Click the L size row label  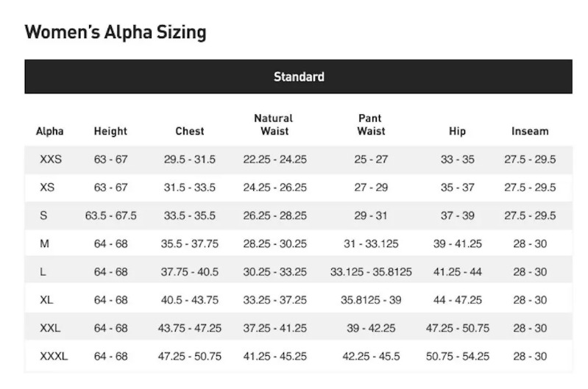(43, 271)
